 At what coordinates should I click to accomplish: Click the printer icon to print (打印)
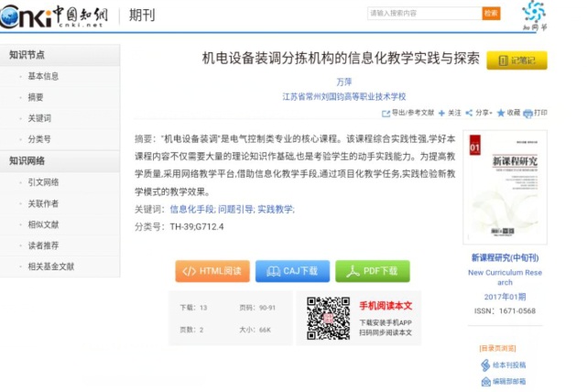[528, 114]
